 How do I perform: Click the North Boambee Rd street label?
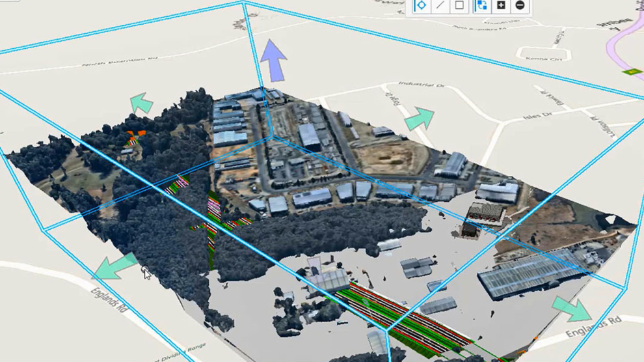(120, 62)
